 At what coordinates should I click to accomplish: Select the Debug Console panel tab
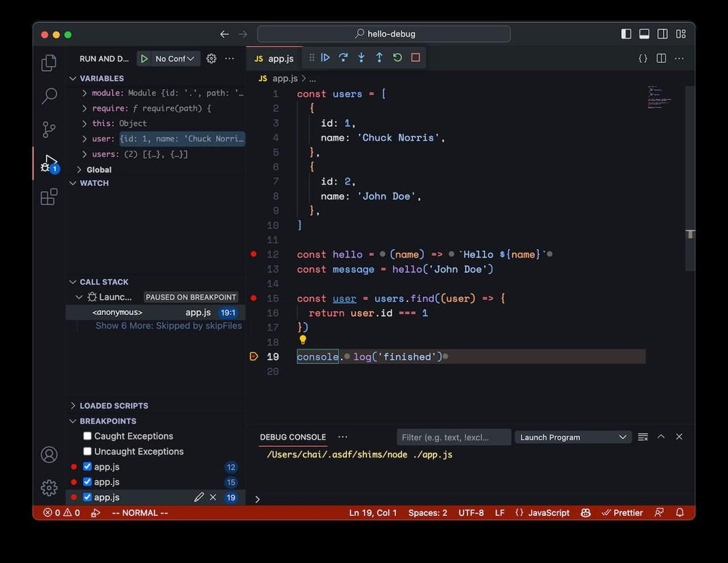(x=293, y=437)
